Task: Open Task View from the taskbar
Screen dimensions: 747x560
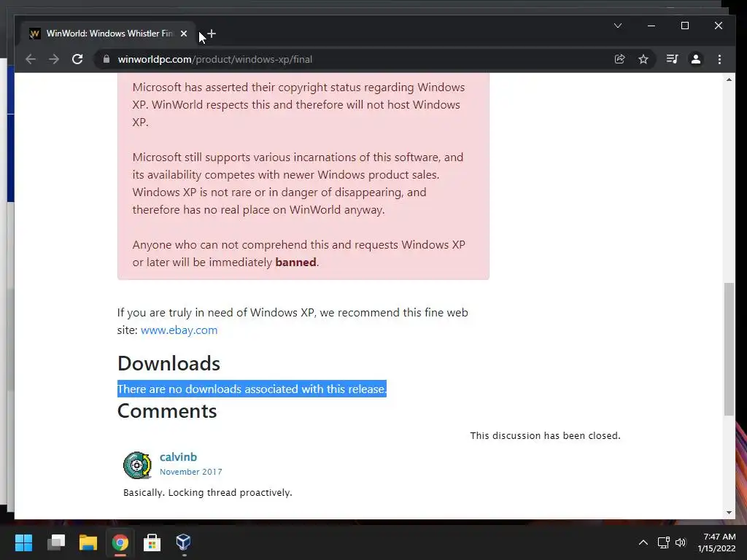Action: (x=56, y=542)
